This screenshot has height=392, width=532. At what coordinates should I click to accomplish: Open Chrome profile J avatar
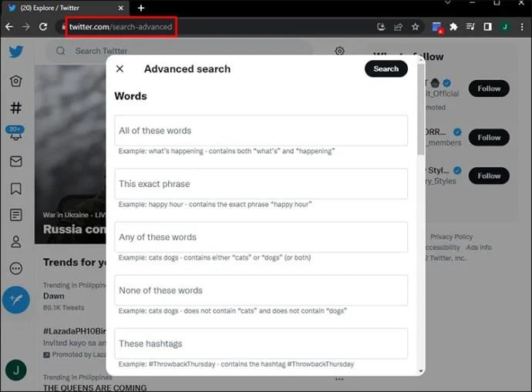[505, 27]
